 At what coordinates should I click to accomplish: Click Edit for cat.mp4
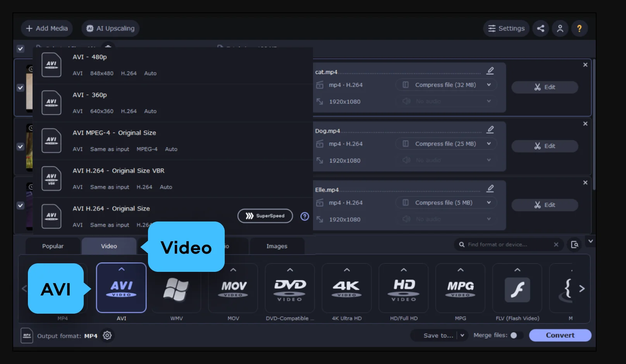(545, 87)
